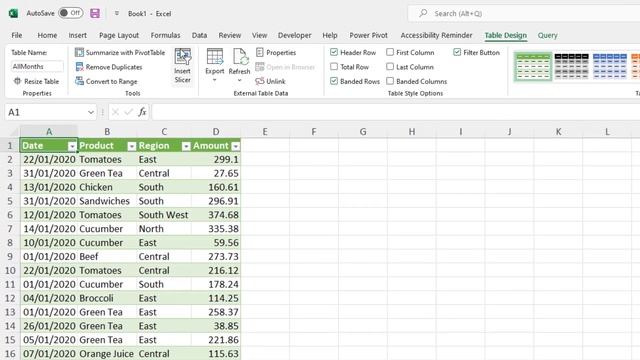Viewport: 640px width, 360px height.
Task: Click Remove Duplicates
Action: (109, 67)
